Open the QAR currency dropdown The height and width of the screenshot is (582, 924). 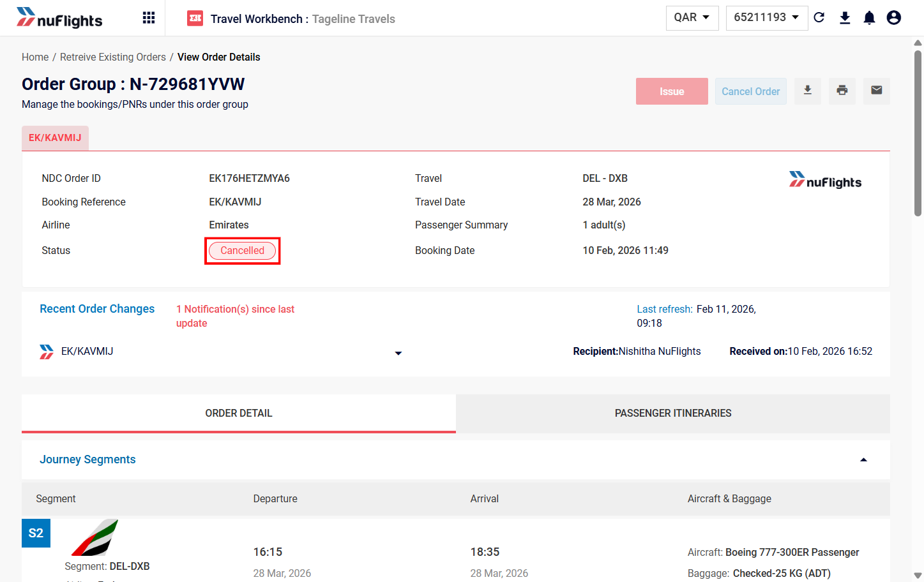coord(692,18)
